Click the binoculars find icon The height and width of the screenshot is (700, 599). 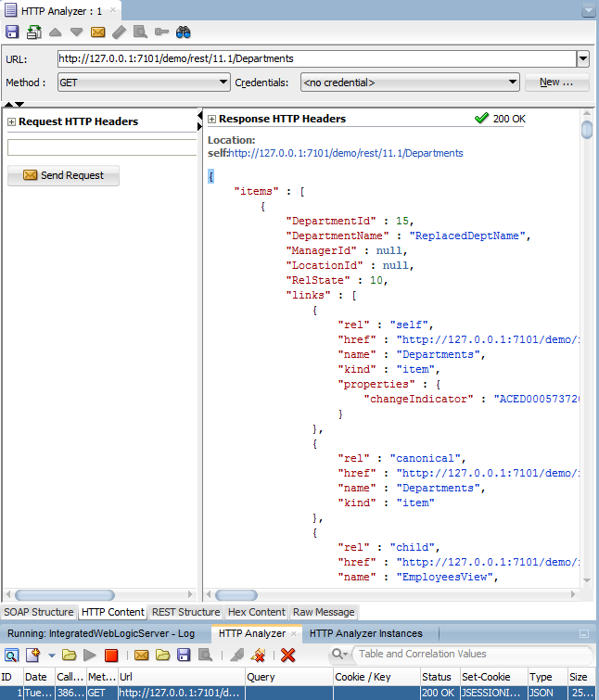[183, 32]
